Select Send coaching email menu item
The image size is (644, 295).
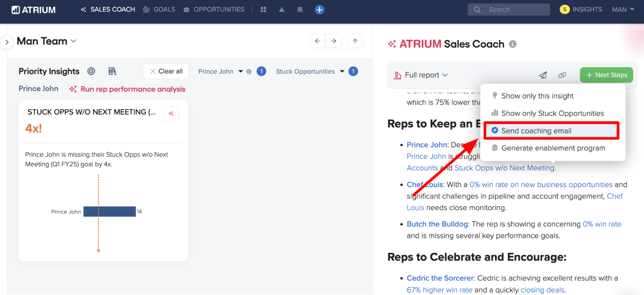point(551,131)
